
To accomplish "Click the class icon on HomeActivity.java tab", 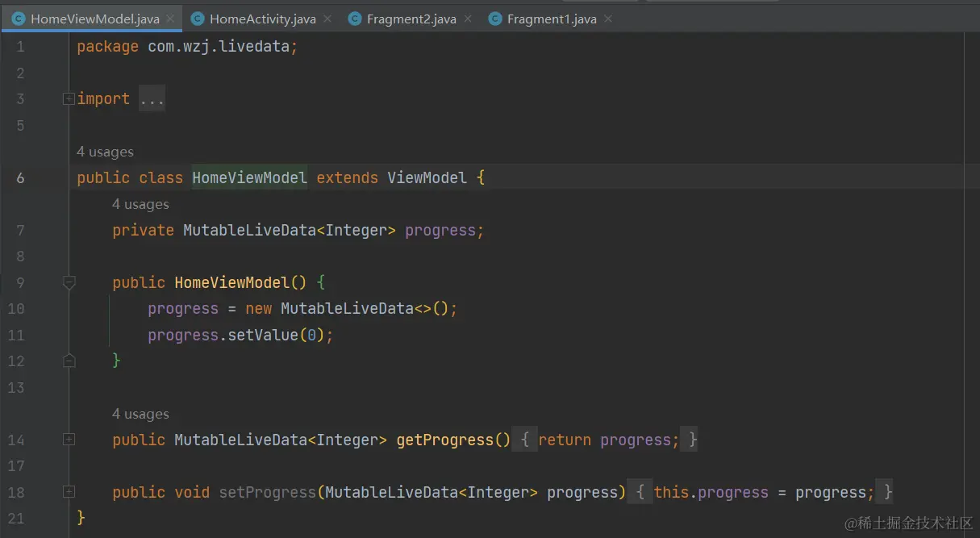I will tap(198, 19).
